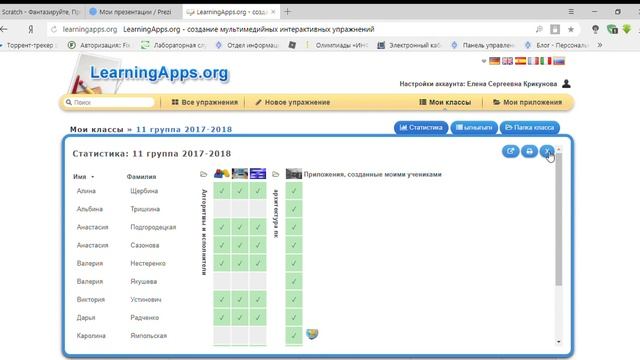The image size is (640, 360).
Task: Open statistics in new window icon
Action: click(510, 151)
